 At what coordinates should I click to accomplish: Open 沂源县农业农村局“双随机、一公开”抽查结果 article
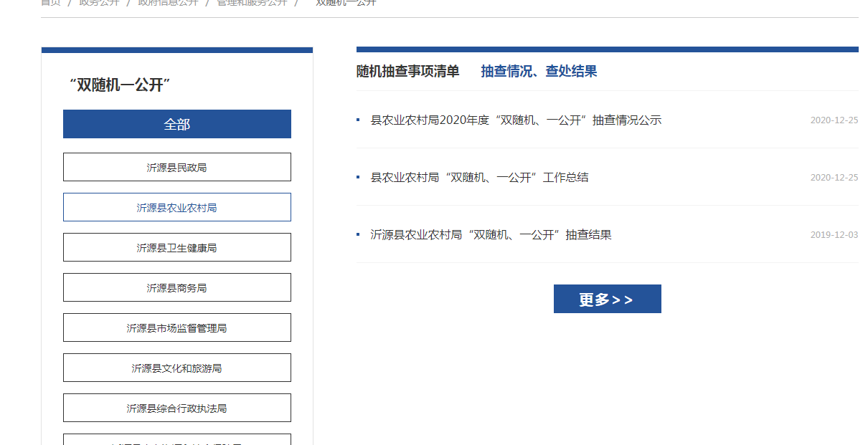491,235
